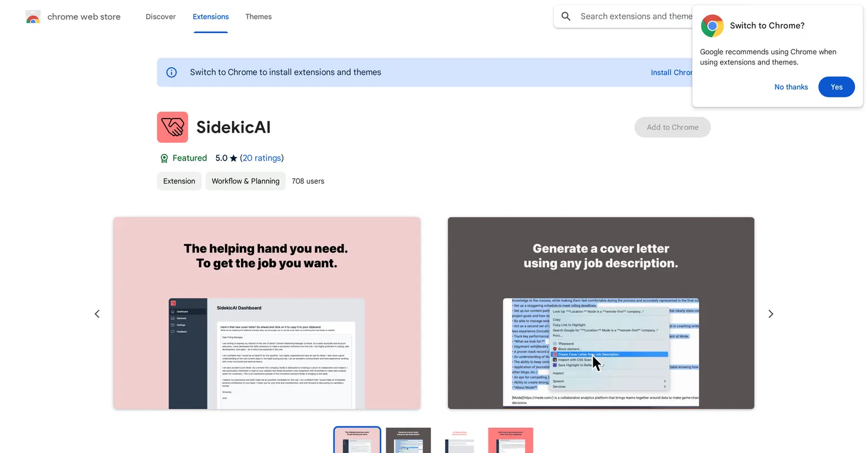Viewport: 868px width, 453px height.
Task: Open the Themes tab
Action: pyautogui.click(x=259, y=17)
